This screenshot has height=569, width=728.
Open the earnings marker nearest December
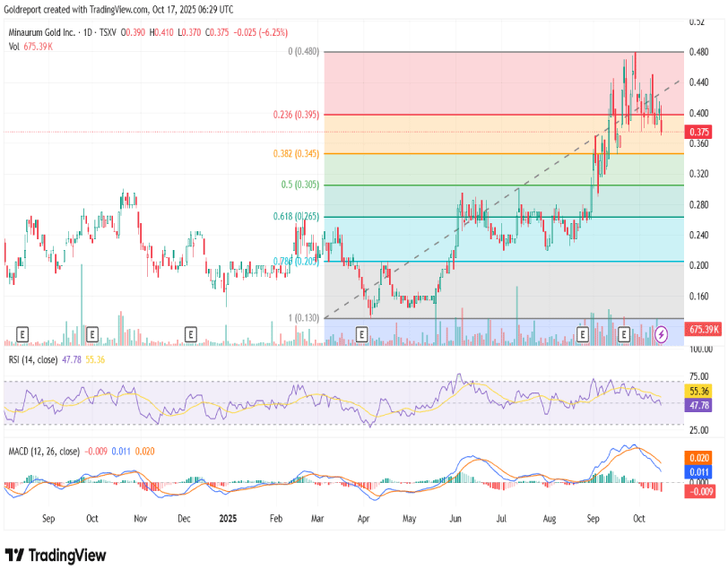click(x=191, y=333)
